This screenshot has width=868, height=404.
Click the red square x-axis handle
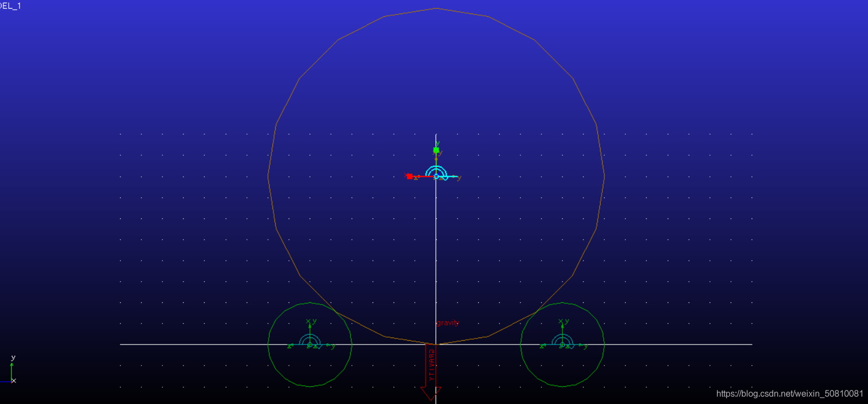point(409,176)
